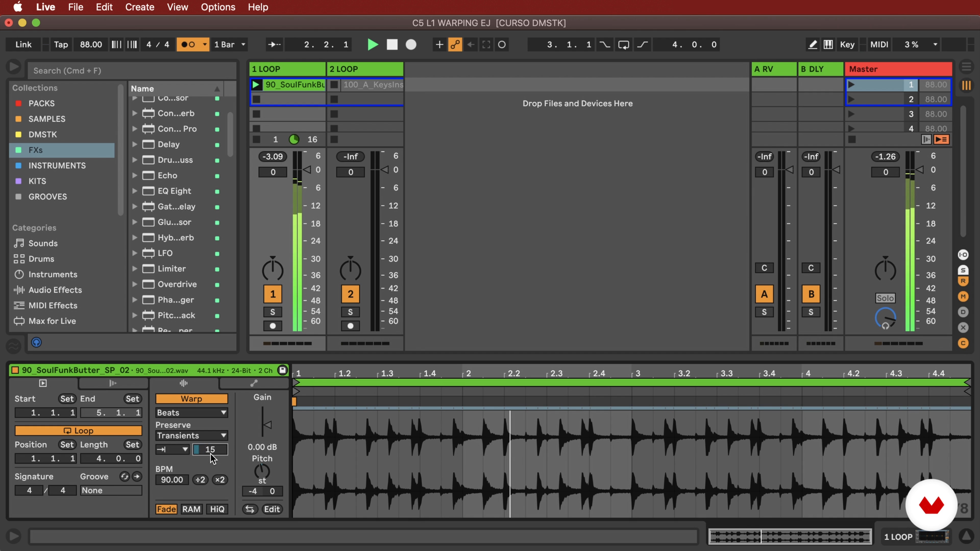
Task: Open the View menu
Action: [x=177, y=7]
